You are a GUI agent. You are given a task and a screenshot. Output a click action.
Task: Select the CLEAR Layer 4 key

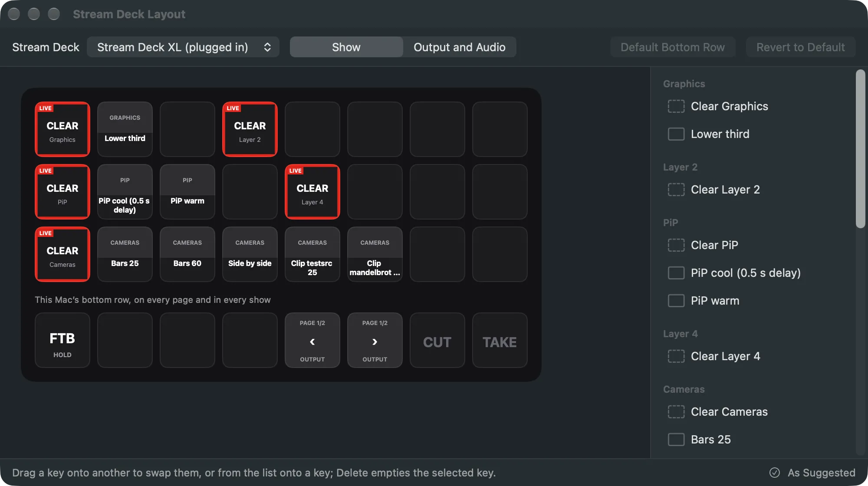312,192
